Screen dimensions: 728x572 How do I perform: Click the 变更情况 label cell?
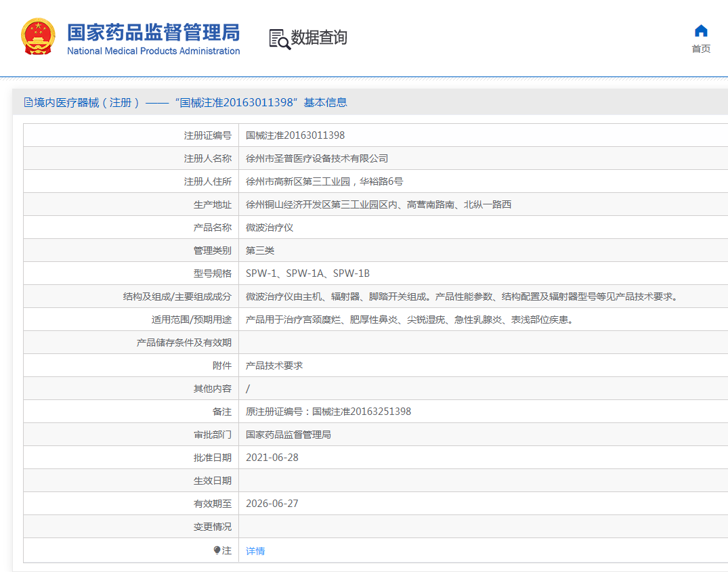(x=131, y=527)
